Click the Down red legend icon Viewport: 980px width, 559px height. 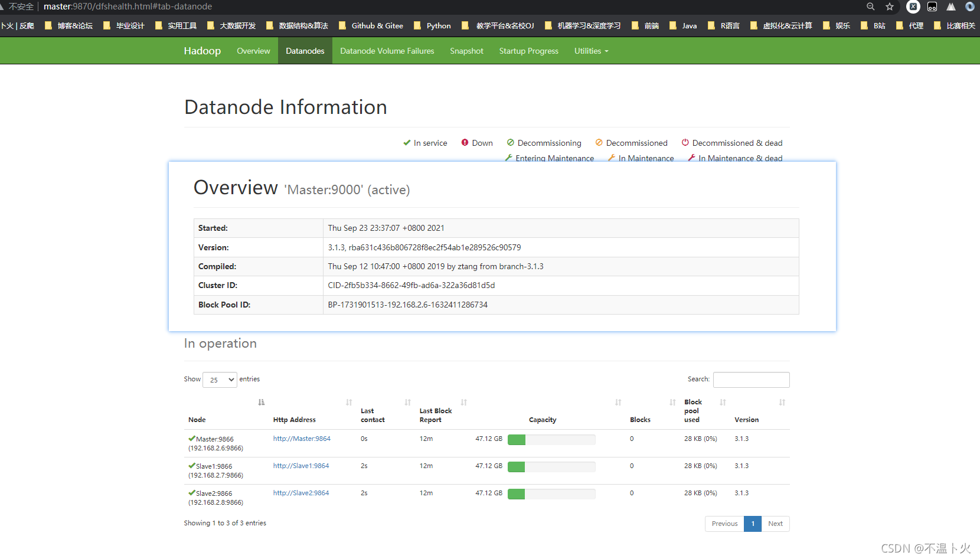tap(465, 143)
